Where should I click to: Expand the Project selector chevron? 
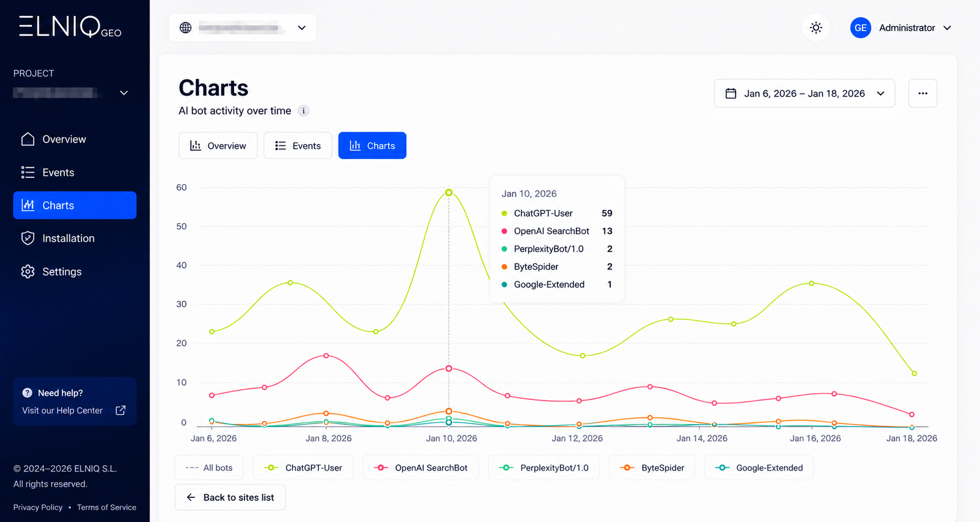click(124, 93)
